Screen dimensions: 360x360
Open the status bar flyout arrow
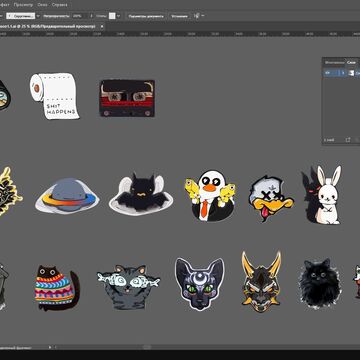coord(50,347)
